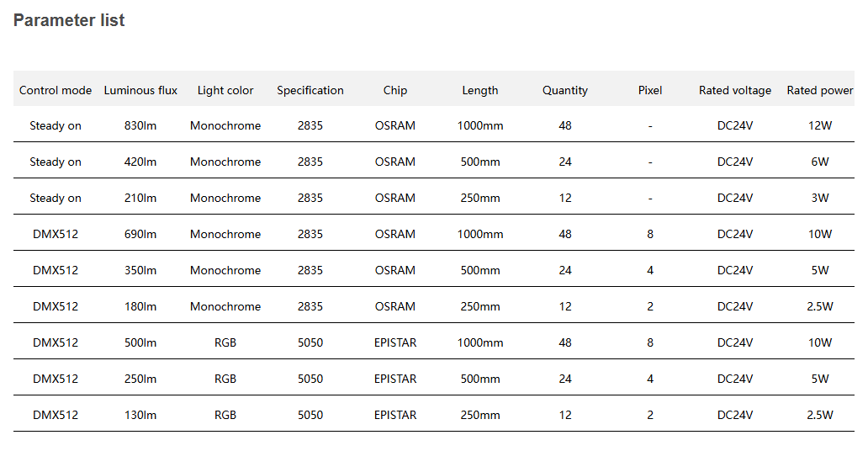Select the 3W rated power cell
The height and width of the screenshot is (451, 868).
tap(820, 199)
